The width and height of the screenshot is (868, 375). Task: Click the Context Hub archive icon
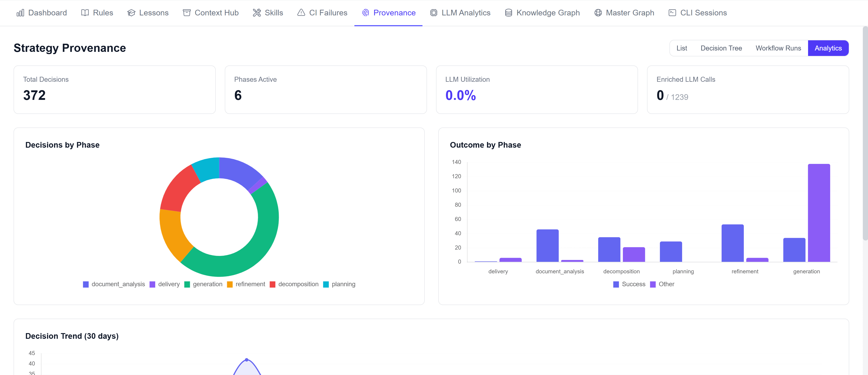187,13
